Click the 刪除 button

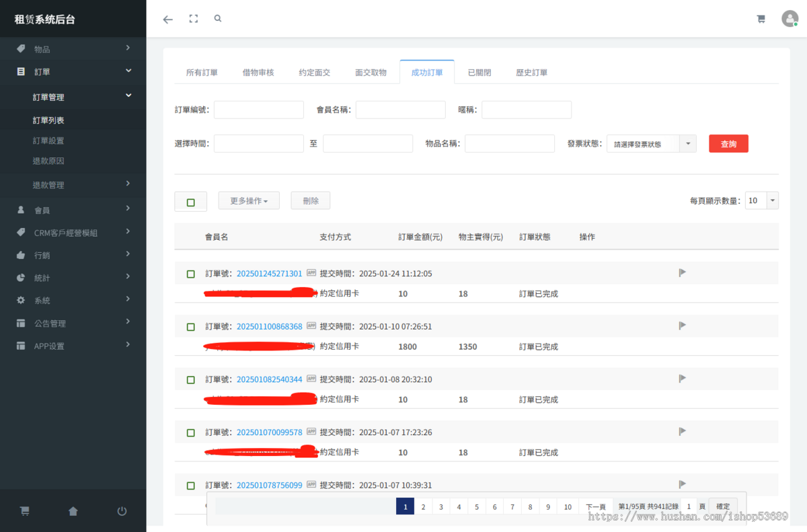pyautogui.click(x=311, y=200)
